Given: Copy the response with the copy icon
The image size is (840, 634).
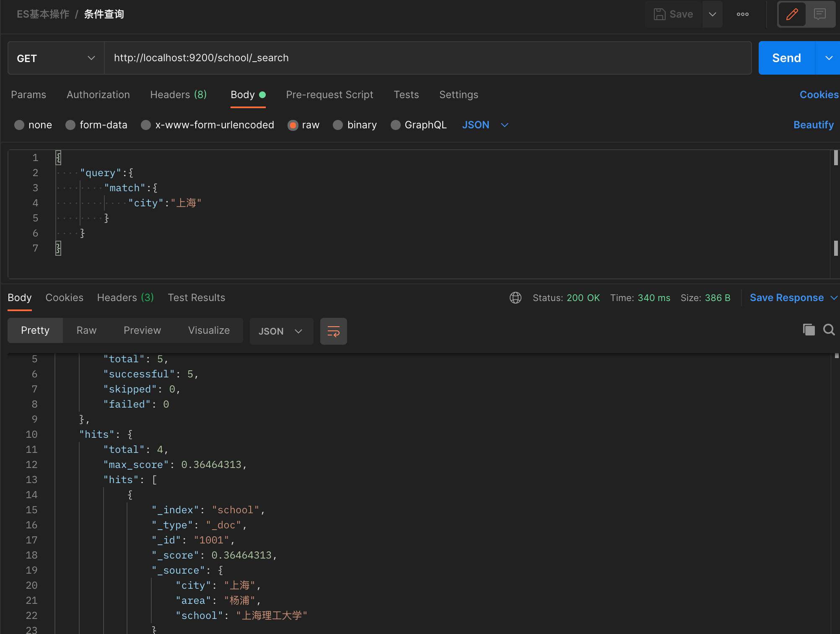Looking at the screenshot, I should coord(809,330).
